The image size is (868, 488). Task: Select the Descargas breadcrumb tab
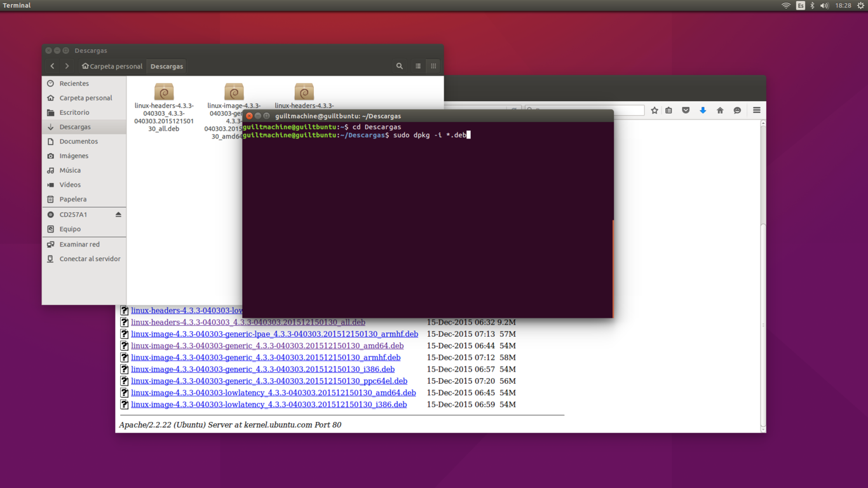pos(166,65)
